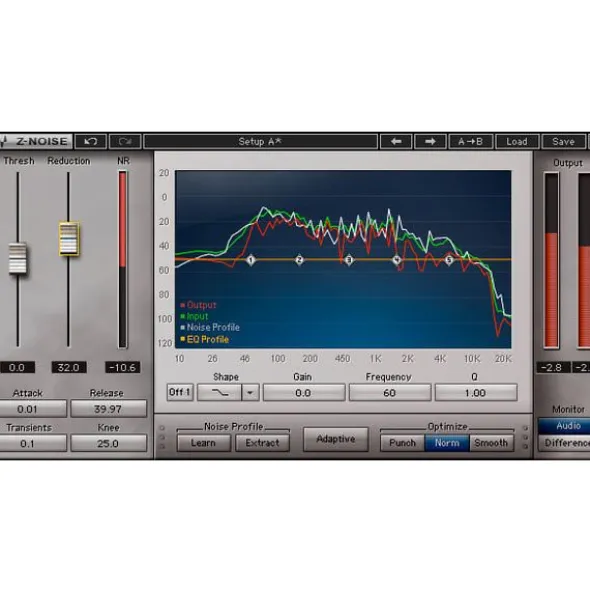The height and width of the screenshot is (591, 590).
Task: Select EQ band marker 3
Action: (349, 260)
